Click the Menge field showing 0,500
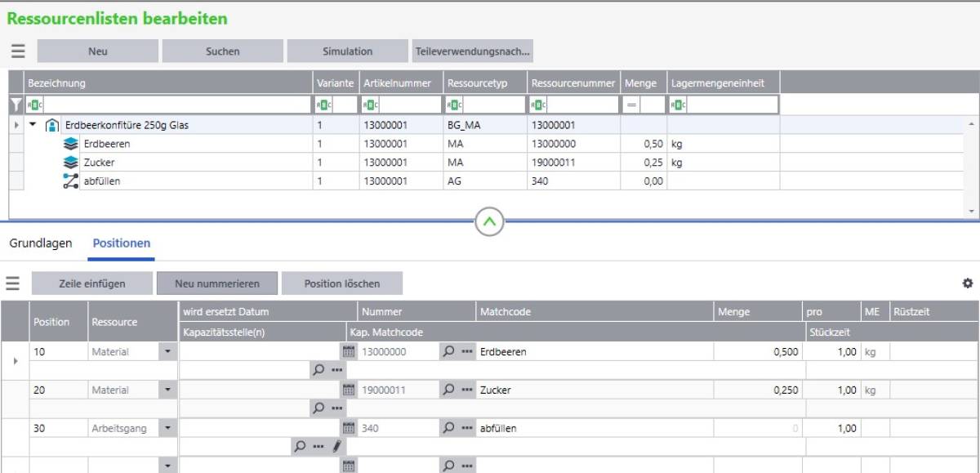 point(757,351)
